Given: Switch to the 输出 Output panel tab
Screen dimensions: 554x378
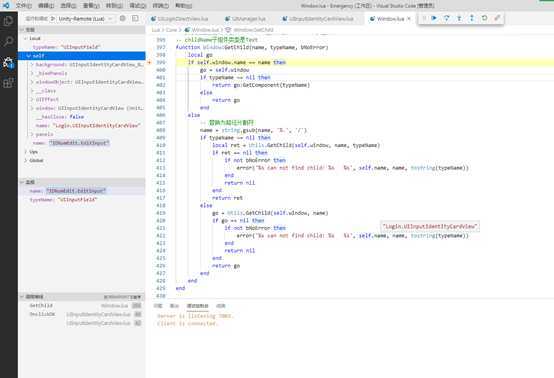Looking at the screenshot, I should pyautogui.click(x=174, y=306).
